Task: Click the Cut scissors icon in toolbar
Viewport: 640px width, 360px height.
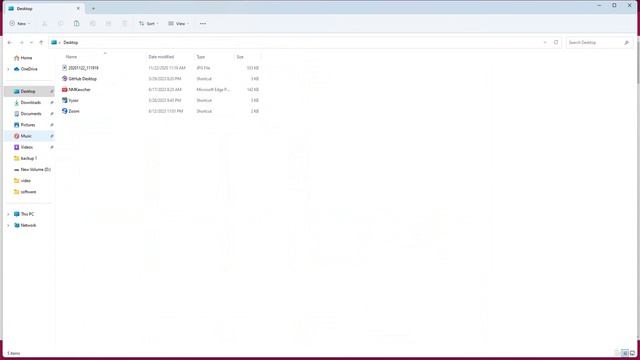Action: tap(44, 24)
